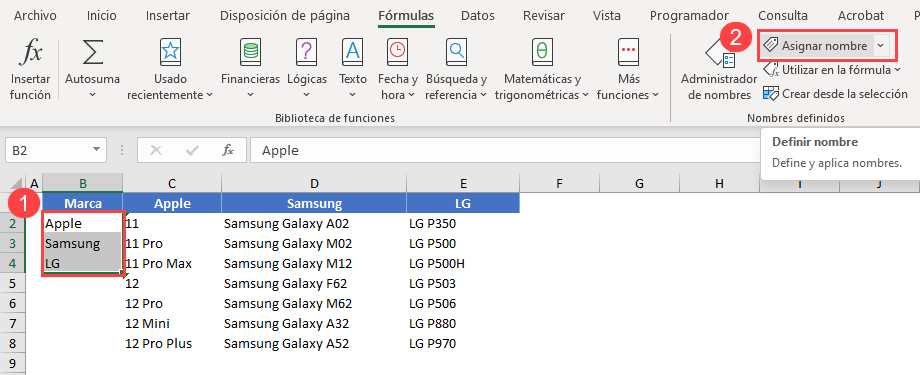Click cell Samsung Galaxy F62
The width and height of the screenshot is (920, 375).
click(314, 283)
